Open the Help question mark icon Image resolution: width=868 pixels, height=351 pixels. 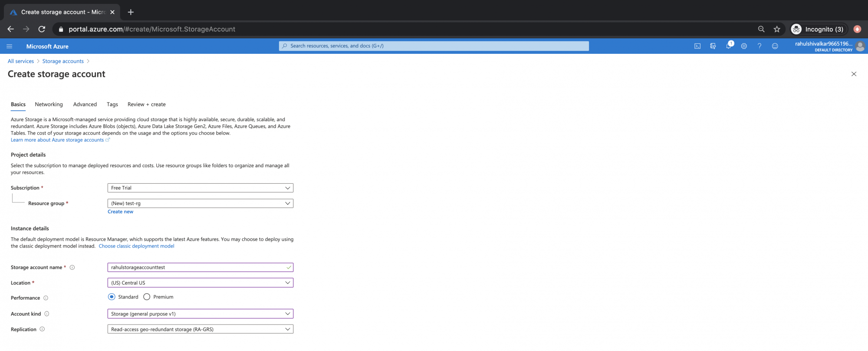point(759,46)
